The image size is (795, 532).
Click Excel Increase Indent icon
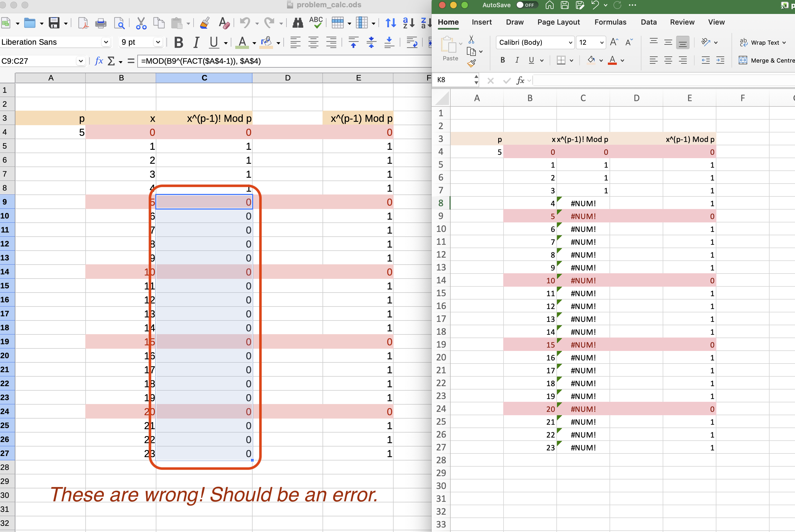click(x=720, y=60)
